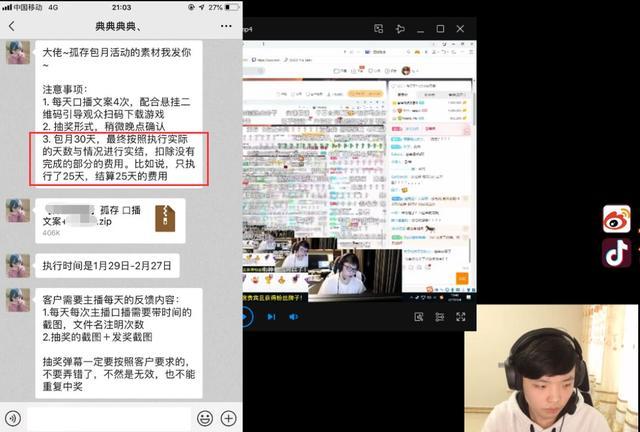Tap the voice message icon beside input
Image resolution: width=640 pixels, height=432 pixels.
point(13,418)
